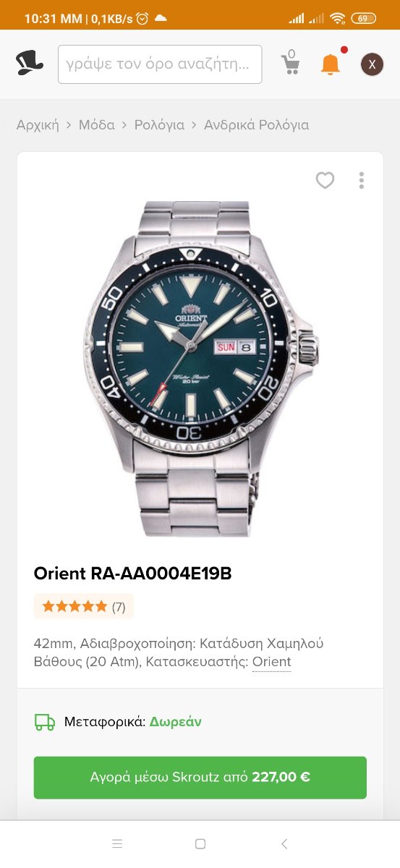
Task: Focus the search term input field
Action: (x=160, y=64)
